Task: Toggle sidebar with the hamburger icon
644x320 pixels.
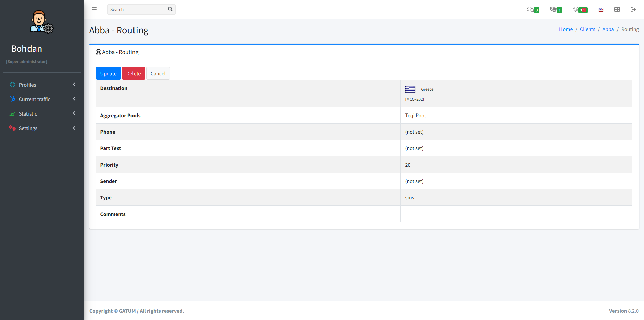Action: (94, 9)
